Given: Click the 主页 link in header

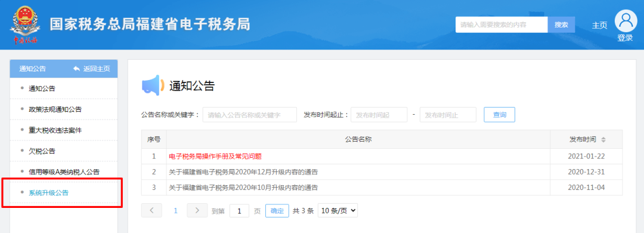Looking at the screenshot, I should coord(599,25).
